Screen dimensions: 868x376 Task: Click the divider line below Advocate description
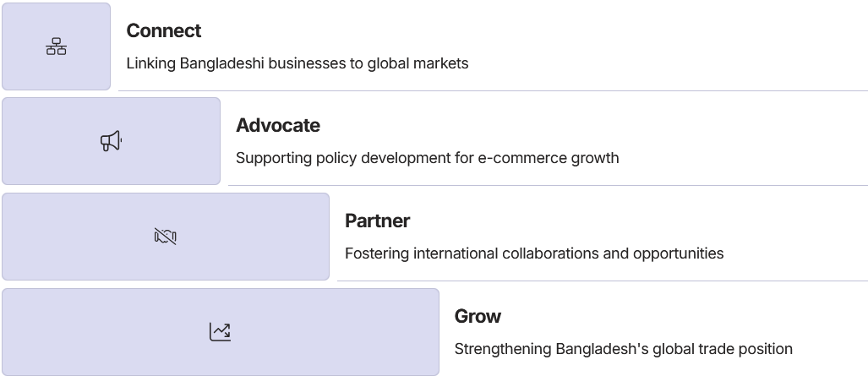coord(548,185)
